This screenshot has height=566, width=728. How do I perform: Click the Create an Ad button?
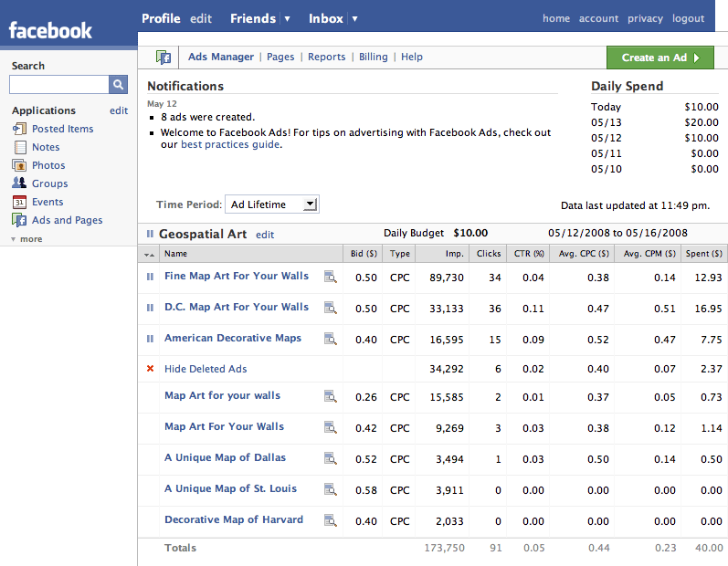(x=660, y=58)
